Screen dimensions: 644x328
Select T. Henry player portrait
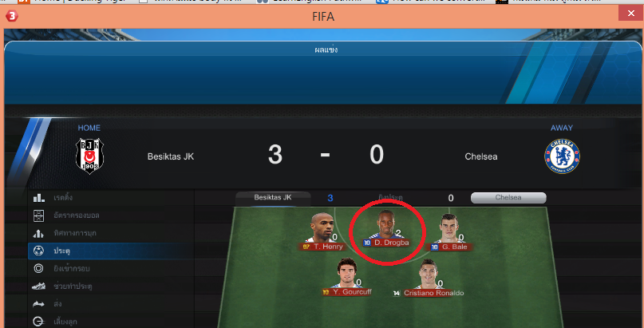click(322, 227)
